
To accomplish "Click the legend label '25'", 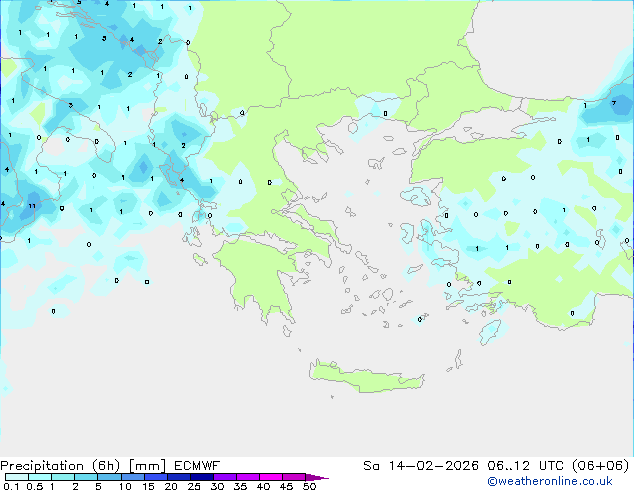I will pyautogui.click(x=194, y=486).
